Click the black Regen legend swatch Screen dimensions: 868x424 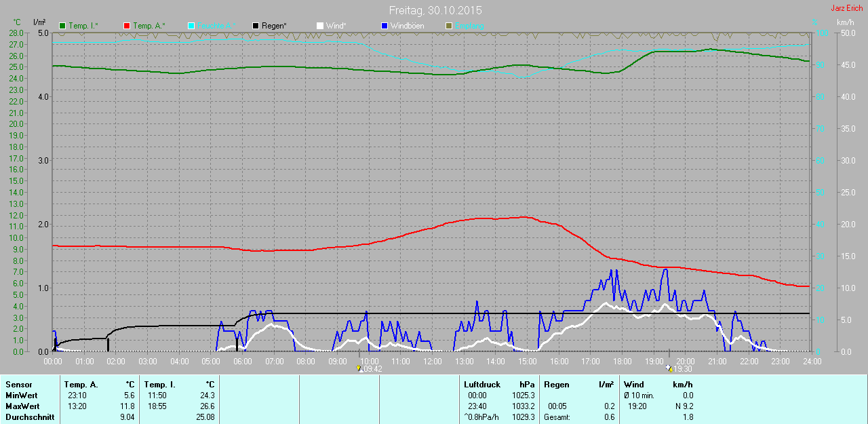256,26
